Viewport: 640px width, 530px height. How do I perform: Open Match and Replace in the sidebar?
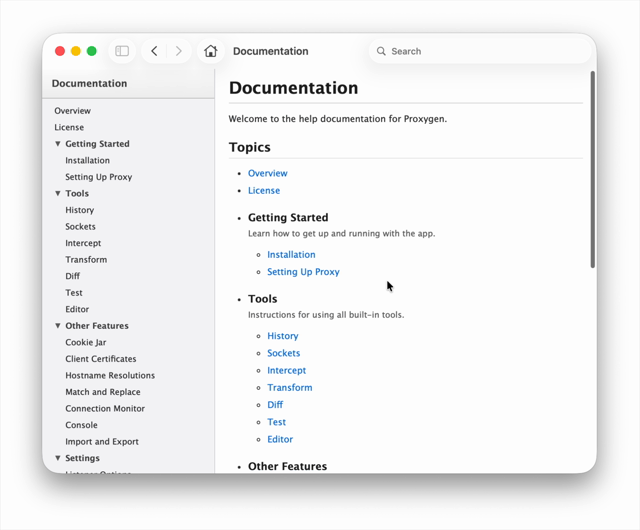(103, 392)
